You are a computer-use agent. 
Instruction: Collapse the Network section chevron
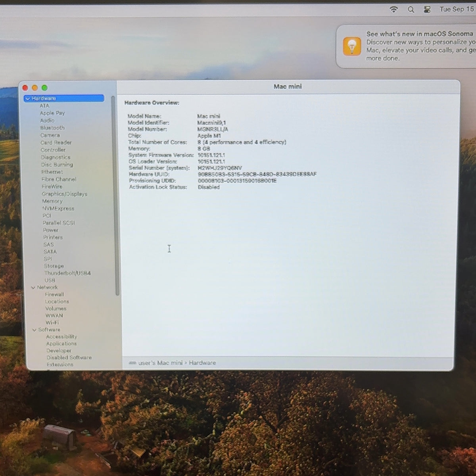coord(33,288)
